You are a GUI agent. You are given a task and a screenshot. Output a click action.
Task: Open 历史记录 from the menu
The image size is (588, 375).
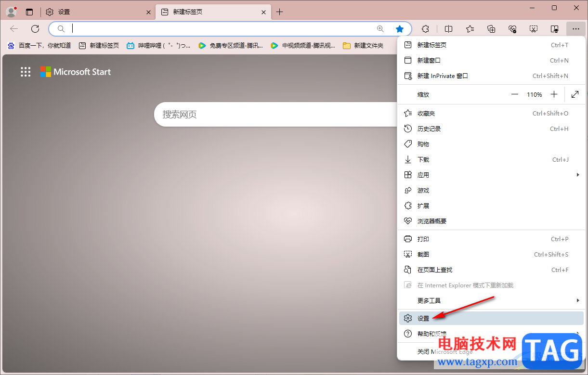491,129
